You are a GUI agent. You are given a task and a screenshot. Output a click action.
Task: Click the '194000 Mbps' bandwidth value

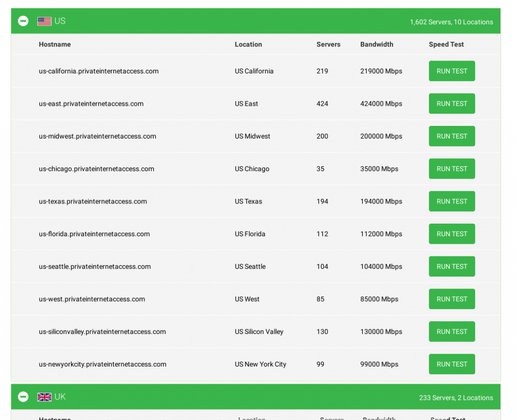pyautogui.click(x=381, y=201)
